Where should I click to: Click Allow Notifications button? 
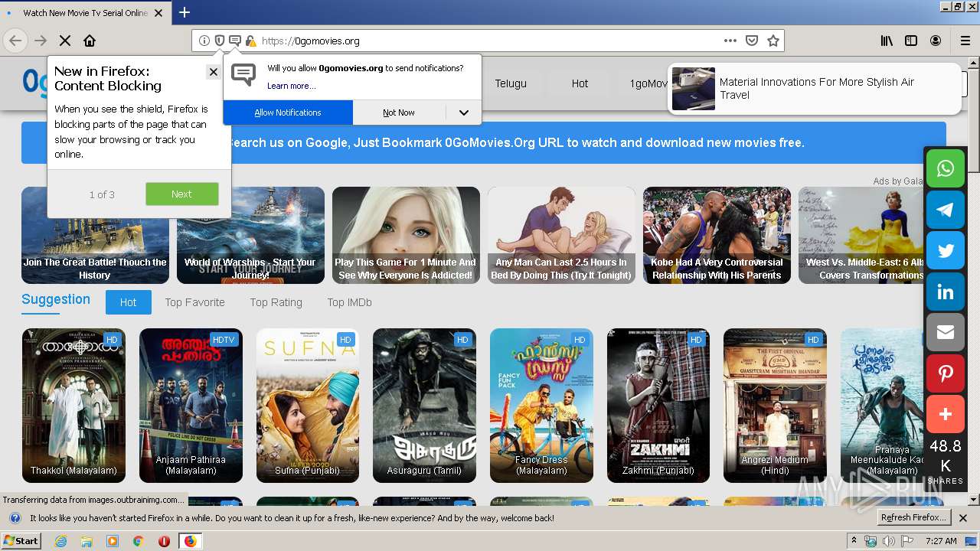point(288,112)
